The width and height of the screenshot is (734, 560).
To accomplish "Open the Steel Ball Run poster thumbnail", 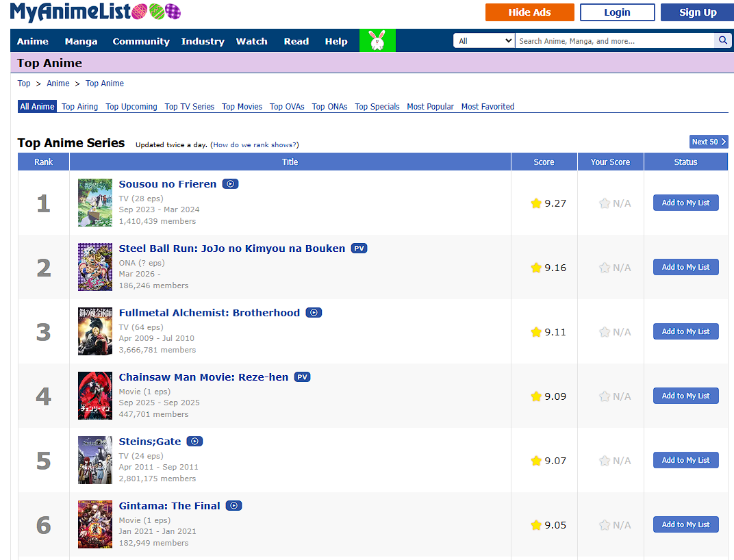I will 95,267.
